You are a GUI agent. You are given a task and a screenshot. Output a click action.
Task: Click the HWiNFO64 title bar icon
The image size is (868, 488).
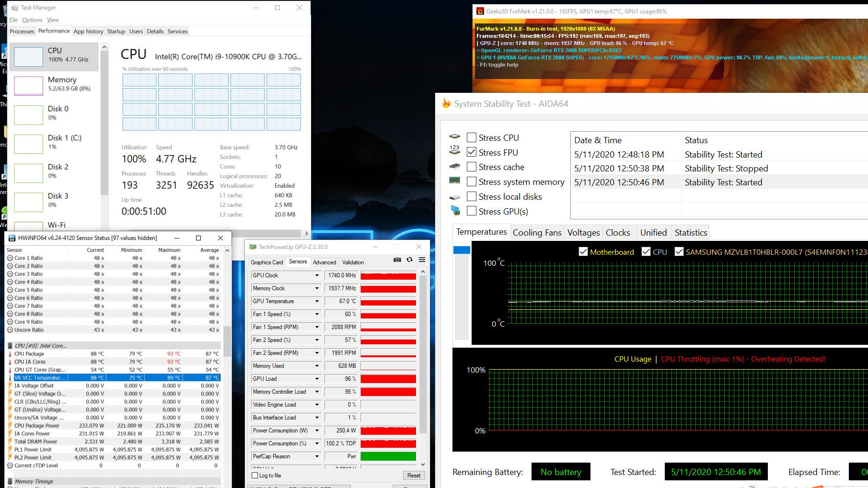[12, 238]
